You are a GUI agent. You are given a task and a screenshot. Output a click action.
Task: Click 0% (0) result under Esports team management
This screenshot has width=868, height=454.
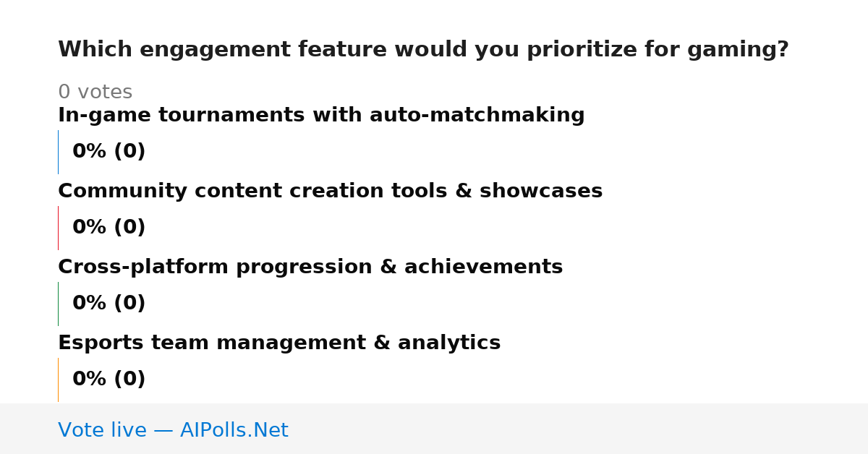(x=109, y=380)
